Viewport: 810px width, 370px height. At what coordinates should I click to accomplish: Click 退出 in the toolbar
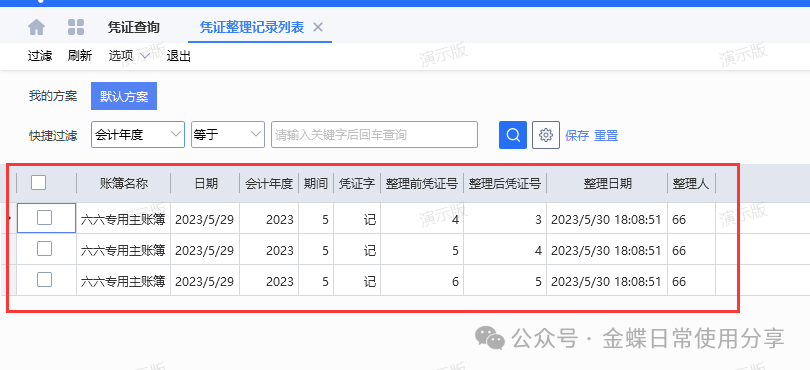(x=179, y=56)
